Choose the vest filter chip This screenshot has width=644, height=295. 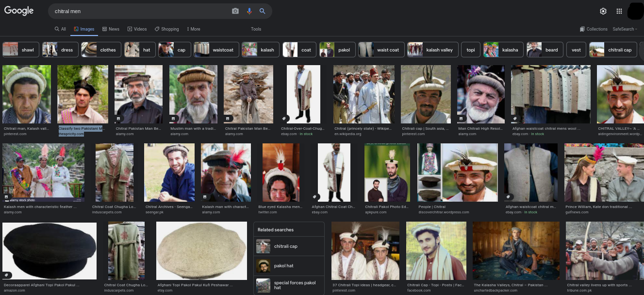(576, 50)
